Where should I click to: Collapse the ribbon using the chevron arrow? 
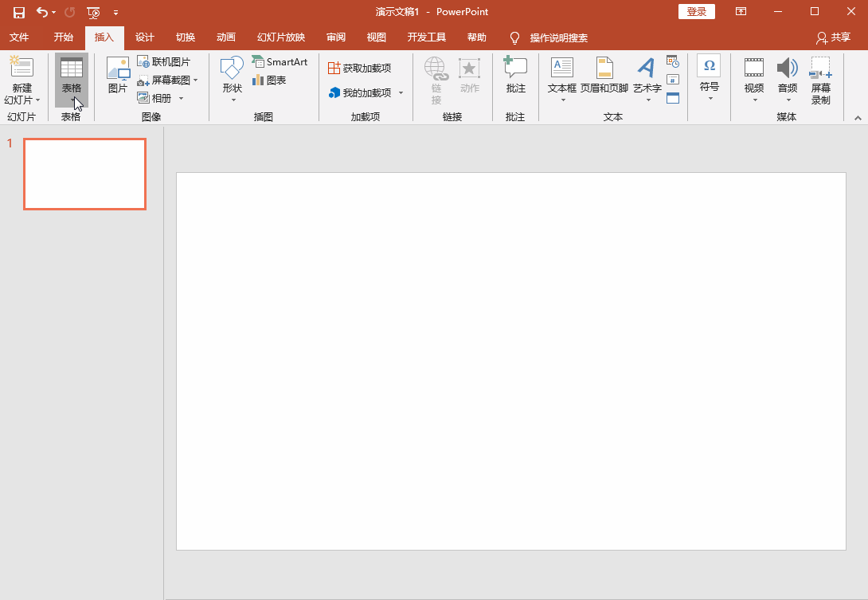pos(858,117)
